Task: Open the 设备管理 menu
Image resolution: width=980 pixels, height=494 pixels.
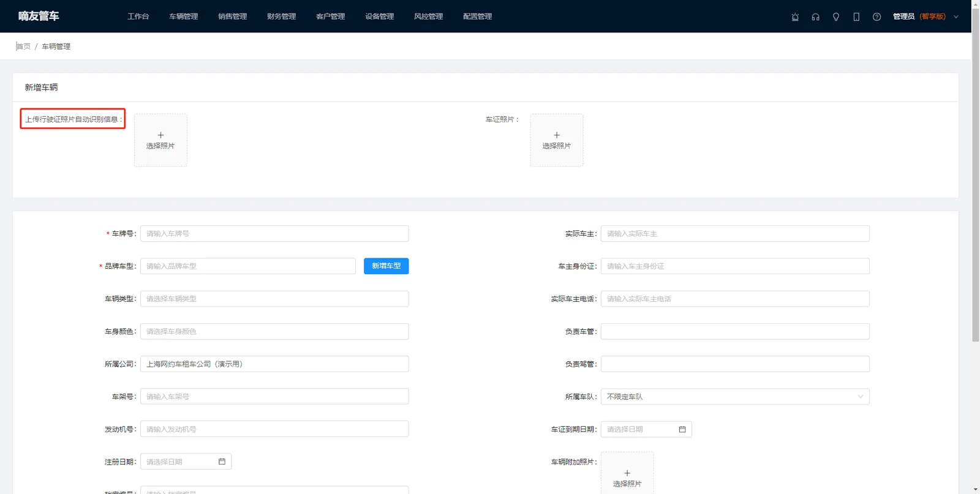Action: click(380, 17)
